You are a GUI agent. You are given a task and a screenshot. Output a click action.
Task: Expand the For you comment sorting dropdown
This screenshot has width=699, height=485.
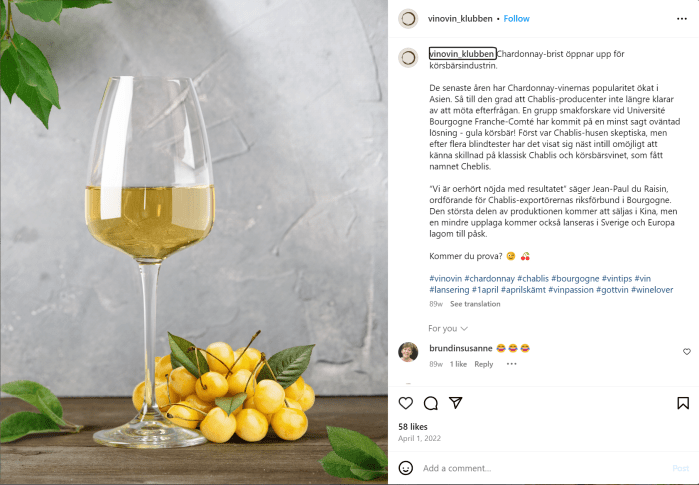[448, 329]
